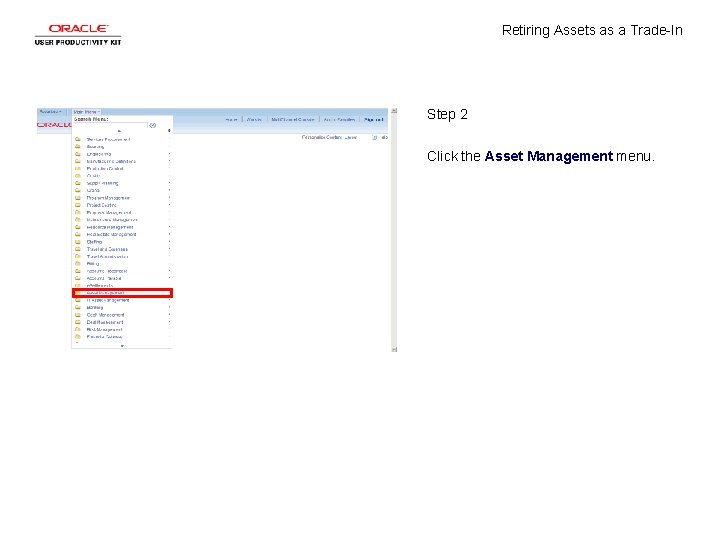Click the menu sort icon right of scroll-up arrow

click(169, 131)
